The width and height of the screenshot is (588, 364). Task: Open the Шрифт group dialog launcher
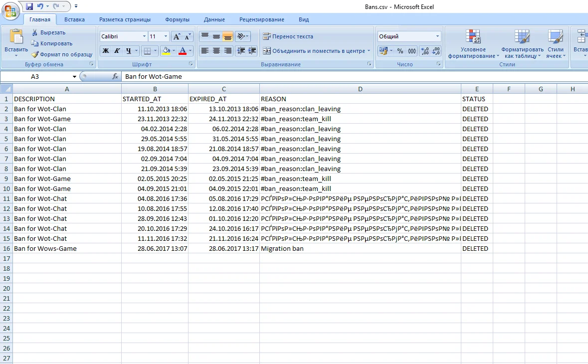pos(191,64)
